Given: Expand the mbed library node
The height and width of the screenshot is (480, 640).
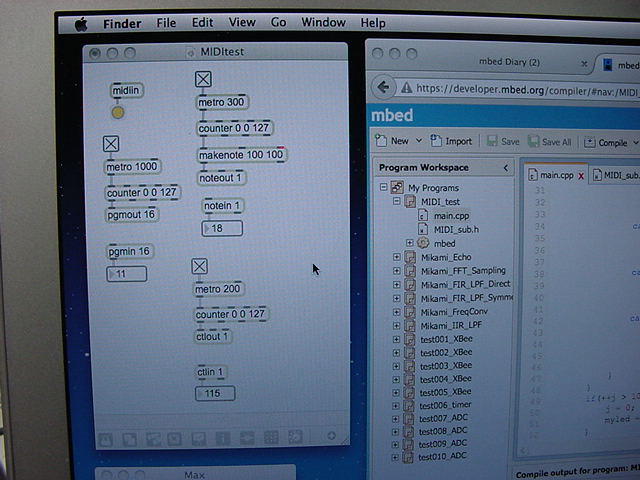Looking at the screenshot, I should point(409,243).
